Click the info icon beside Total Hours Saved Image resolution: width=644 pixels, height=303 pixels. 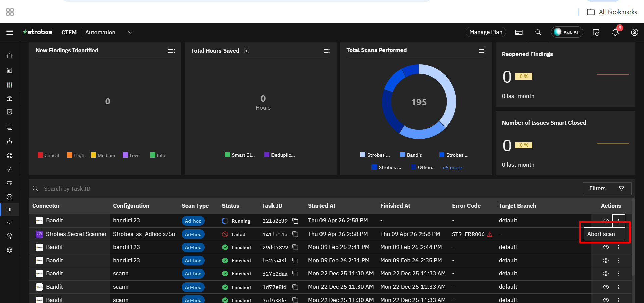(x=246, y=51)
